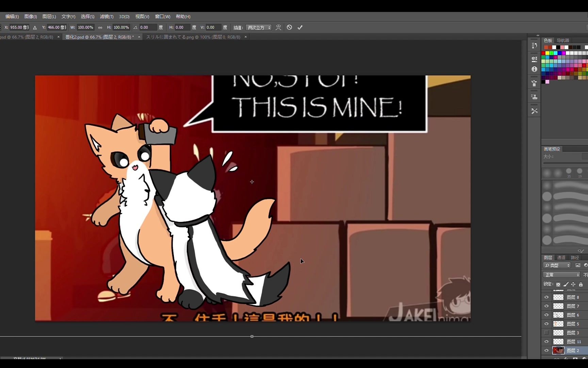
Task: Cancel the transform with the no-entry icon
Action: 289,27
